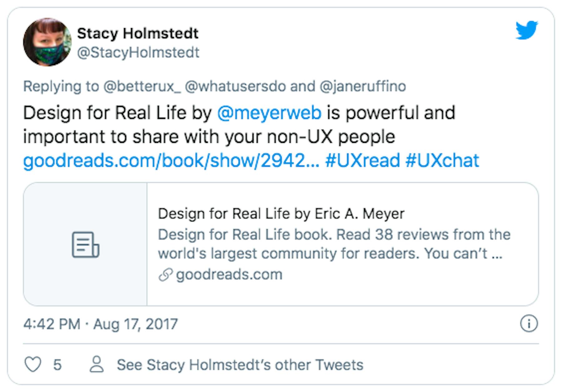Open Stacy Holmstedt's profile picture
This screenshot has height=392, width=562.
coord(47,42)
